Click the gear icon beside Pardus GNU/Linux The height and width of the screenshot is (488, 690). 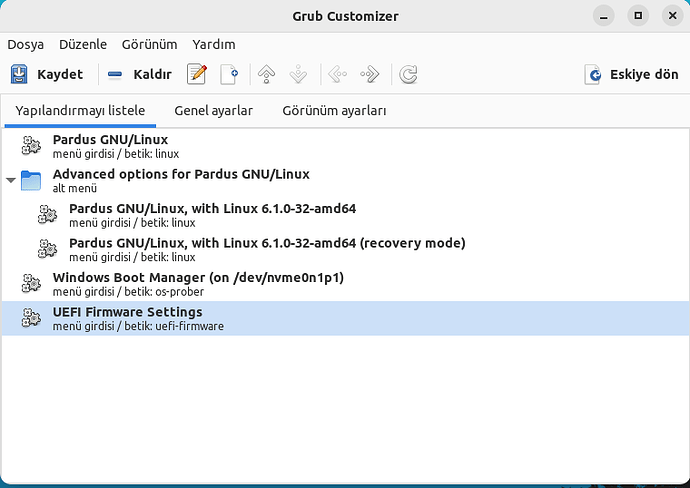[31, 146]
